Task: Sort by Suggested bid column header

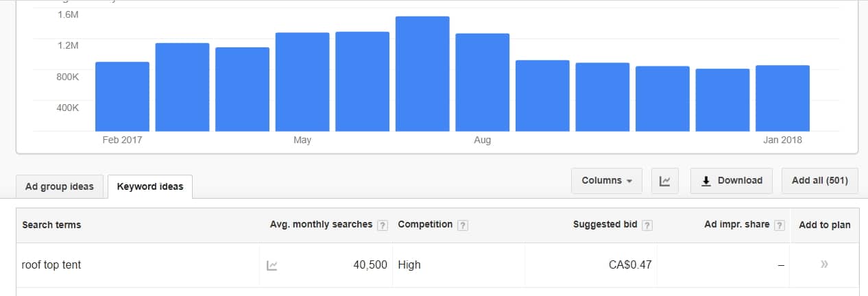Action: pyautogui.click(x=605, y=224)
